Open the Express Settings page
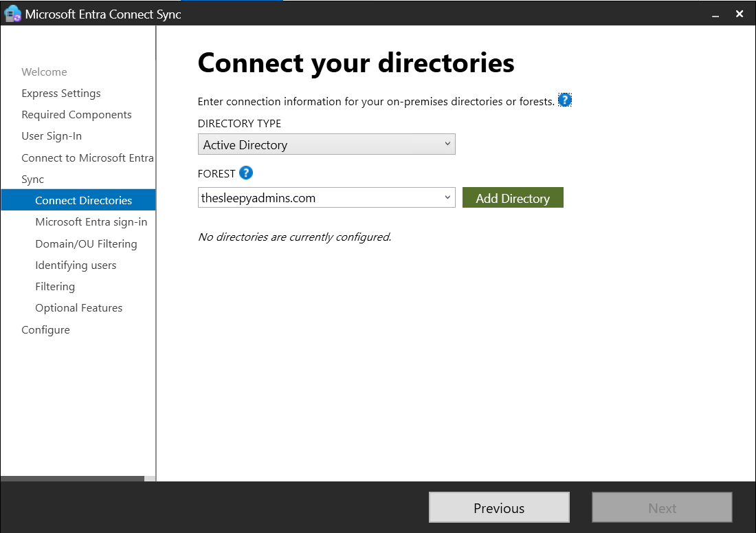756x533 pixels. pyautogui.click(x=61, y=93)
